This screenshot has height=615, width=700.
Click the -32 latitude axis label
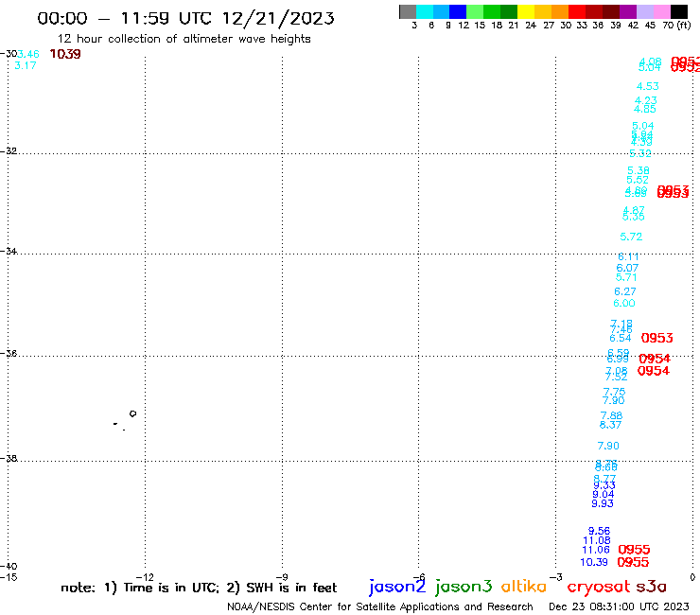(9, 151)
